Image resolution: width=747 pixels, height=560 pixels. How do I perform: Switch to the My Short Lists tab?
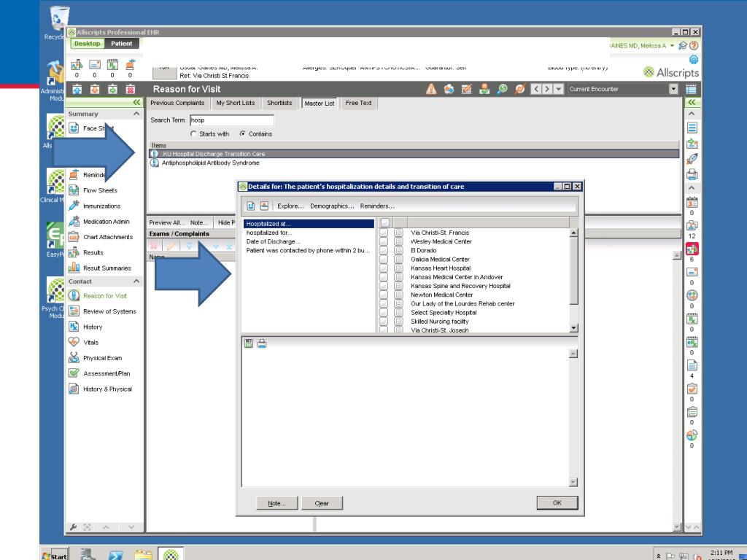pyautogui.click(x=236, y=103)
